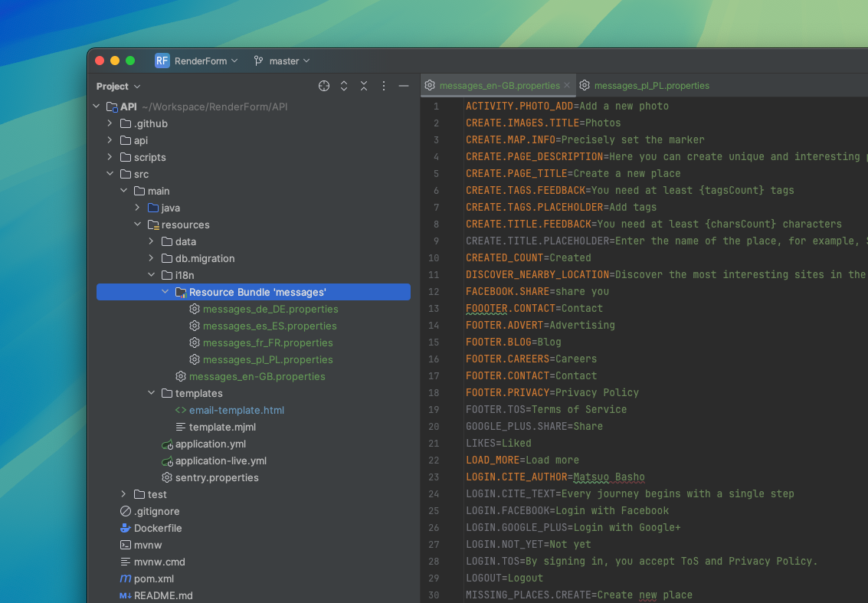
Task: Close the messages_en-GB.properties tab
Action: tap(567, 85)
